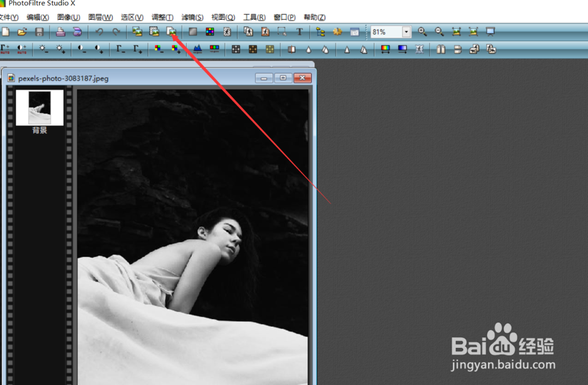The height and width of the screenshot is (385, 588).
Task: Close the pexels-photo-3083187.jpeg document window
Action: pos(302,78)
